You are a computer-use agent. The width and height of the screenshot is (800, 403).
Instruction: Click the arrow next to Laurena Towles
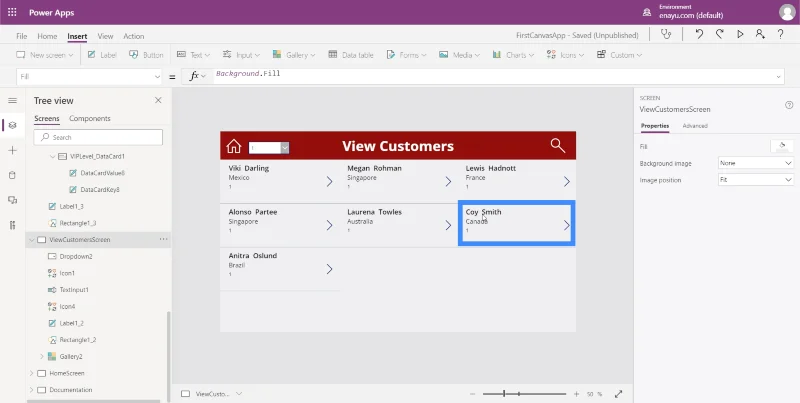[448, 225]
